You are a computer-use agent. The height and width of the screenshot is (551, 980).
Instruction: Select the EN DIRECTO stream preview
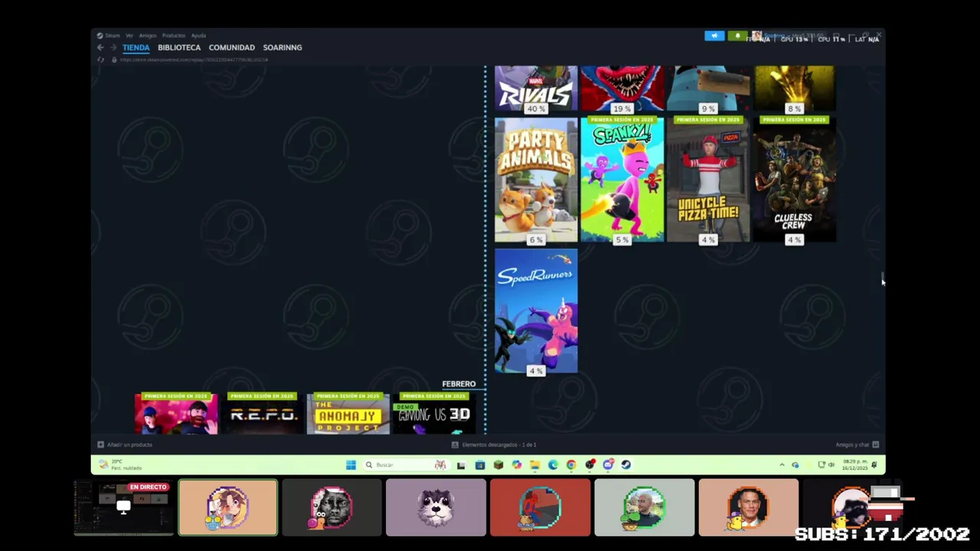[123, 507]
